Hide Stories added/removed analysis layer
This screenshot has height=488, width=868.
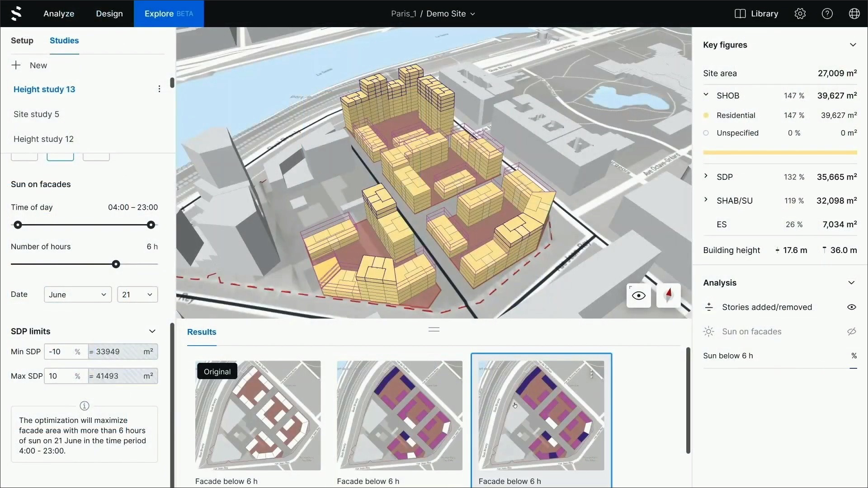click(852, 307)
